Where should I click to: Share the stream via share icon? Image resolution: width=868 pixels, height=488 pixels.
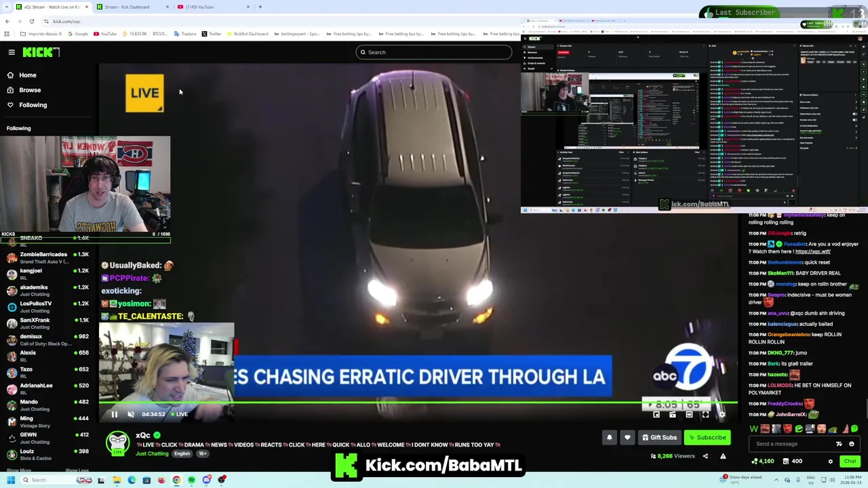705,456
